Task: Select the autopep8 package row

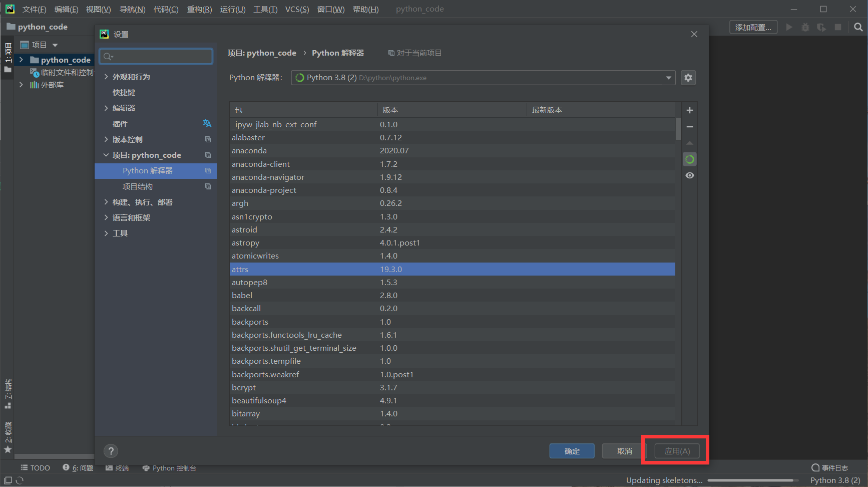Action: click(x=453, y=282)
